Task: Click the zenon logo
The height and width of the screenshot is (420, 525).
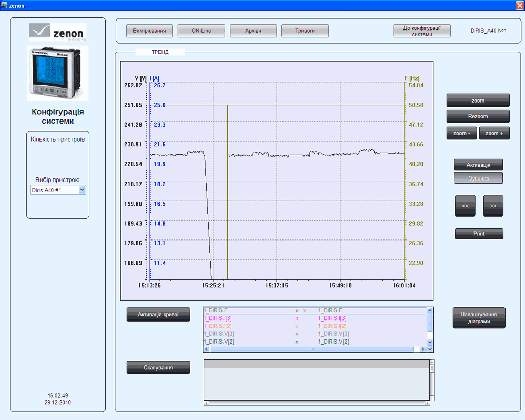Action: tap(57, 33)
